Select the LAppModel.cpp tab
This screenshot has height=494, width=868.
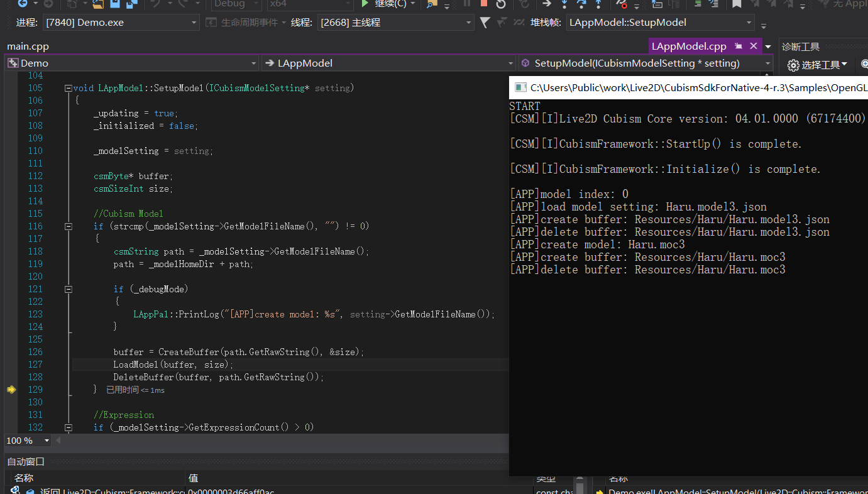[689, 47]
